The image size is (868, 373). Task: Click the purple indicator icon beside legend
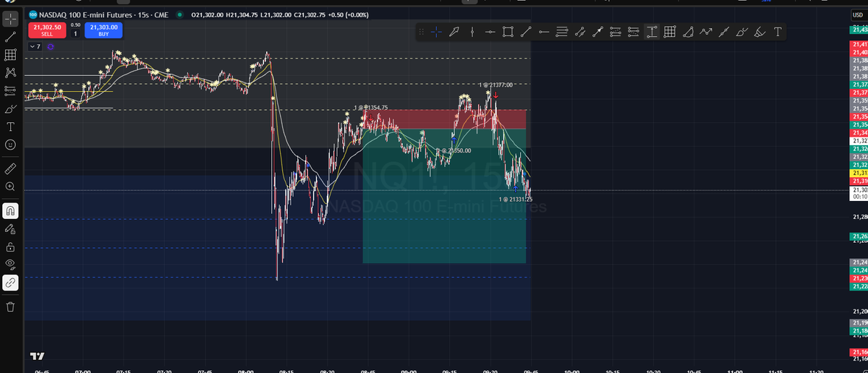click(51, 46)
